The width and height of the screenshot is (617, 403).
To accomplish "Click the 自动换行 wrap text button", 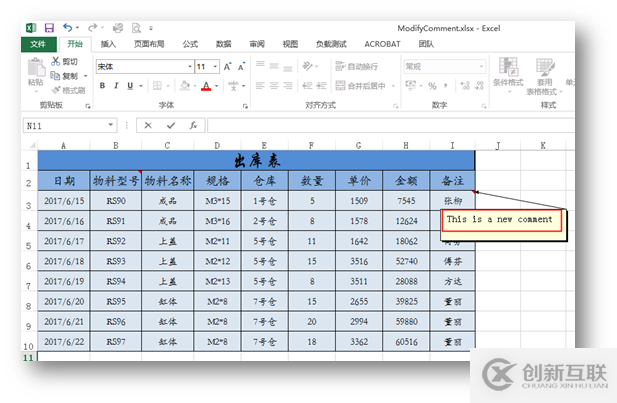I will click(x=357, y=67).
